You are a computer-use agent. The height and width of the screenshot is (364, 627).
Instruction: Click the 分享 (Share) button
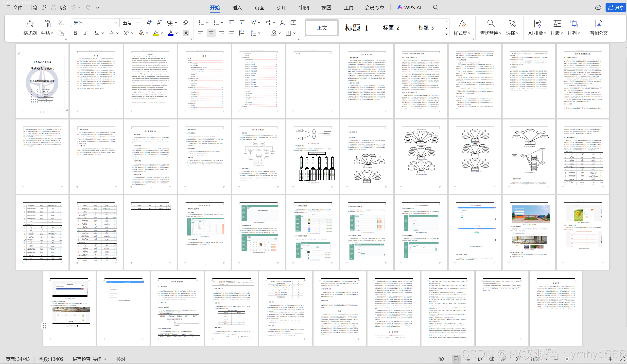pos(616,7)
